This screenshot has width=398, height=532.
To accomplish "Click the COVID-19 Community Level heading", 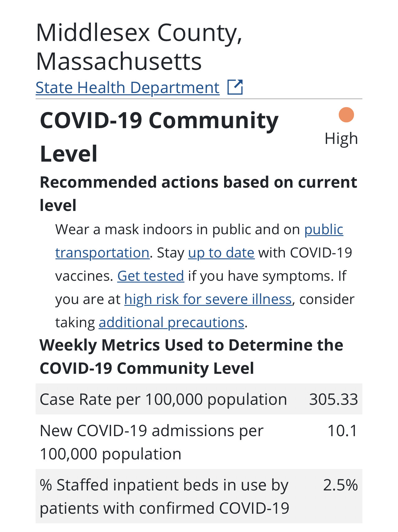I will click(x=159, y=137).
